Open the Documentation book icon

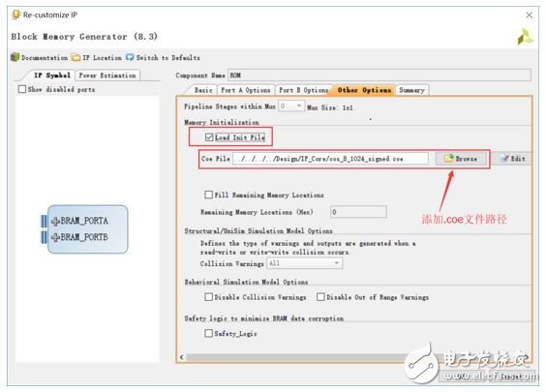point(15,57)
